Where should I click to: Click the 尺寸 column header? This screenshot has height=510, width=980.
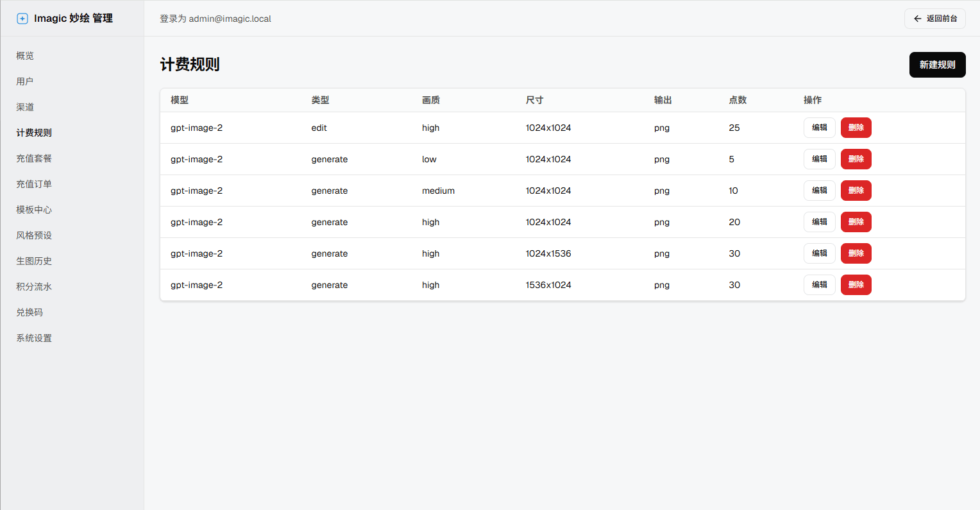534,100
